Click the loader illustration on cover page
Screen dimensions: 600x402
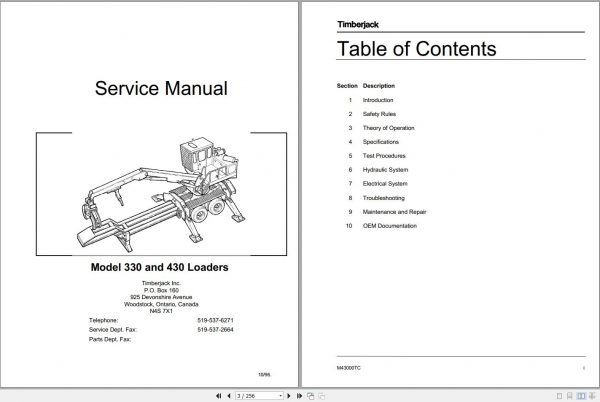click(161, 194)
